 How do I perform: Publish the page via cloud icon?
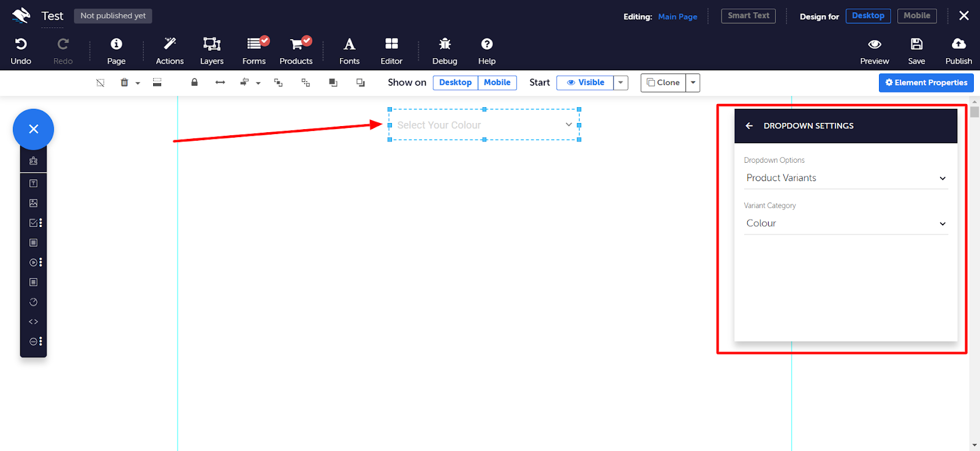[x=959, y=51]
